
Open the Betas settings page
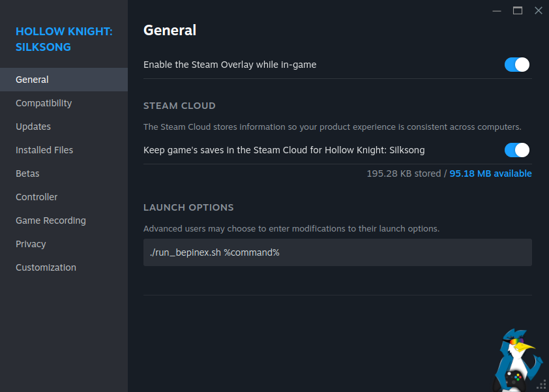tap(27, 173)
